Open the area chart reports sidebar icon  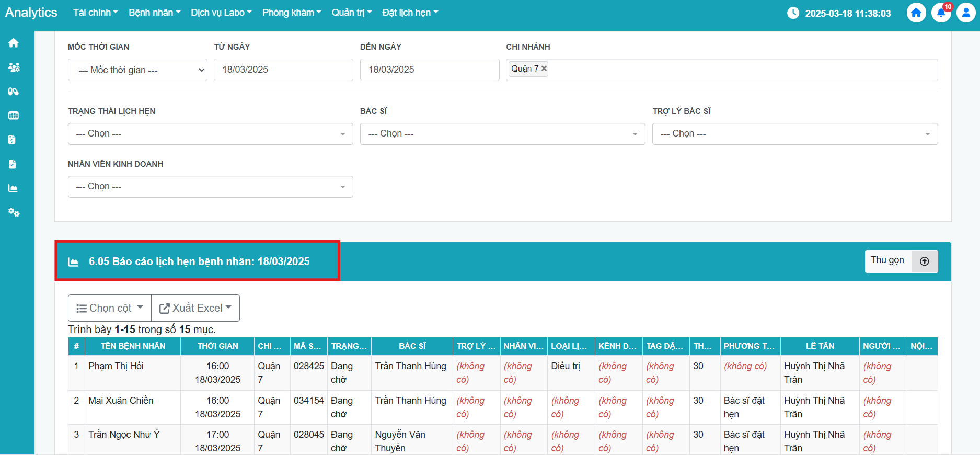pyautogui.click(x=13, y=188)
